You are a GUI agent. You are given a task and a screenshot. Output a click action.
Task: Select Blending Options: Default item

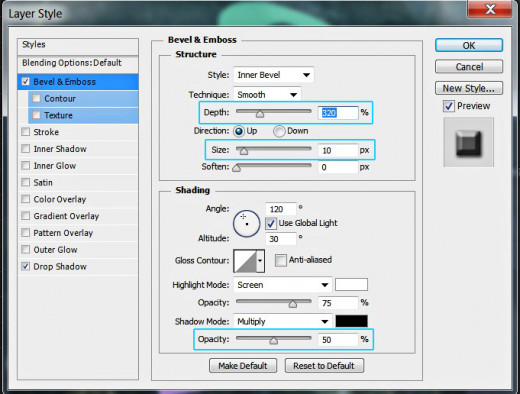[x=78, y=63]
